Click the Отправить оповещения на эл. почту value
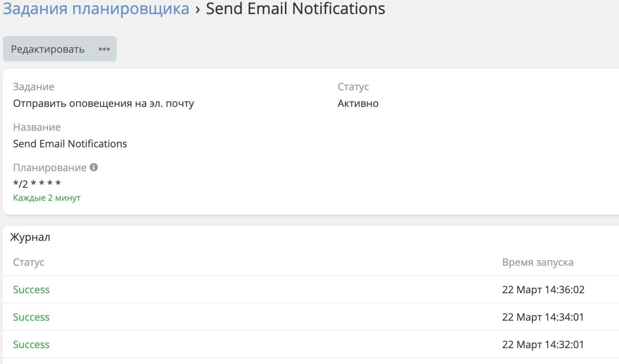 pyautogui.click(x=103, y=103)
